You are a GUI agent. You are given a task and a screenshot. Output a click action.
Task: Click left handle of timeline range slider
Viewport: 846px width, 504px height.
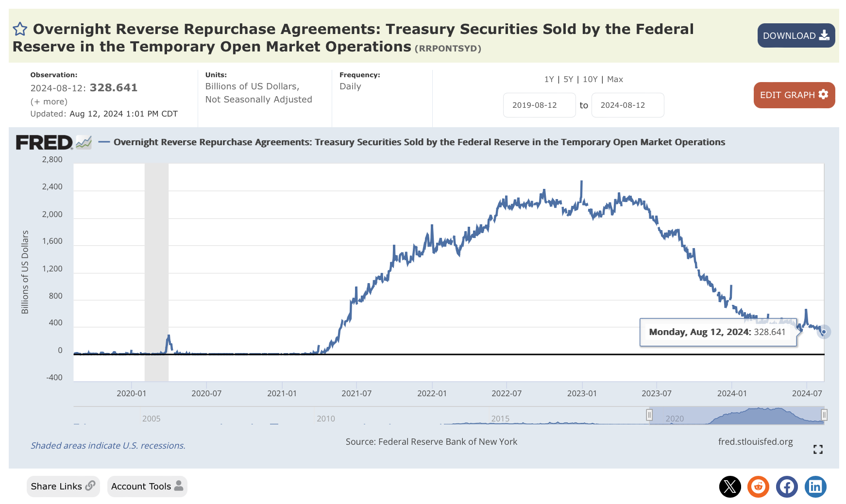pyautogui.click(x=649, y=415)
